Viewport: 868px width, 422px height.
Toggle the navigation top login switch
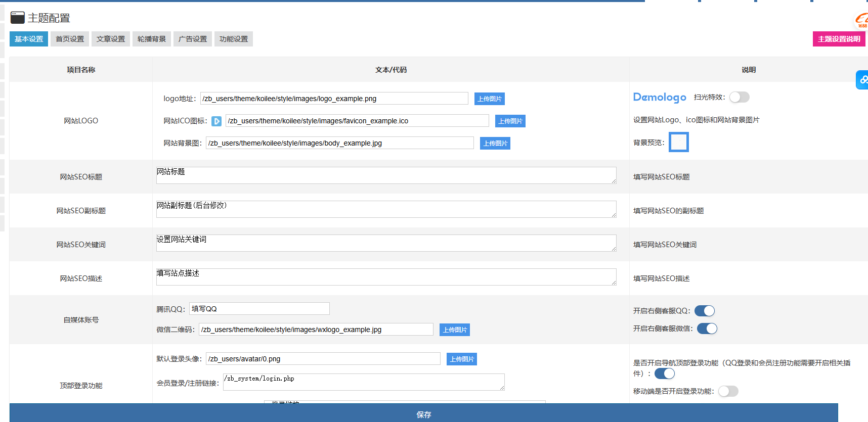click(x=664, y=373)
